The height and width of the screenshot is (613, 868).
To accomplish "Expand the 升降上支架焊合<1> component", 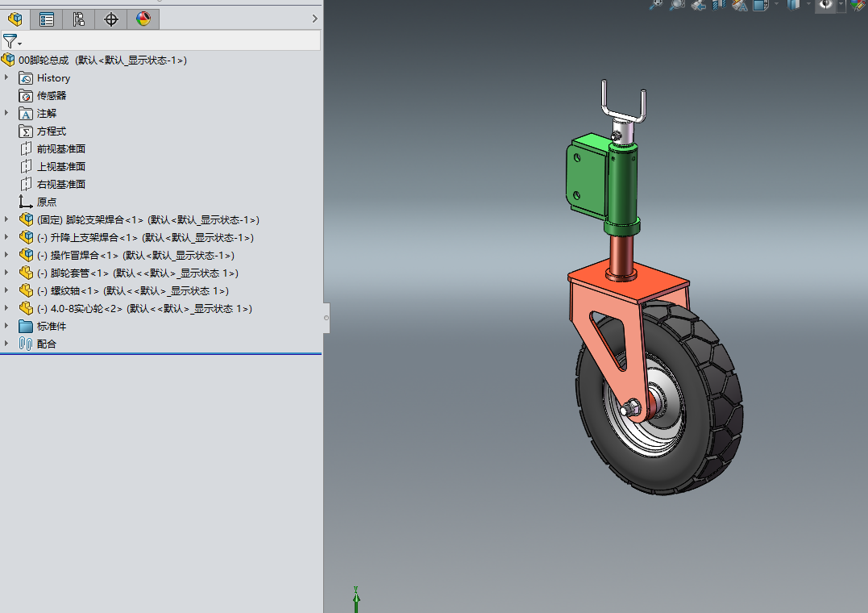I will pos(6,237).
